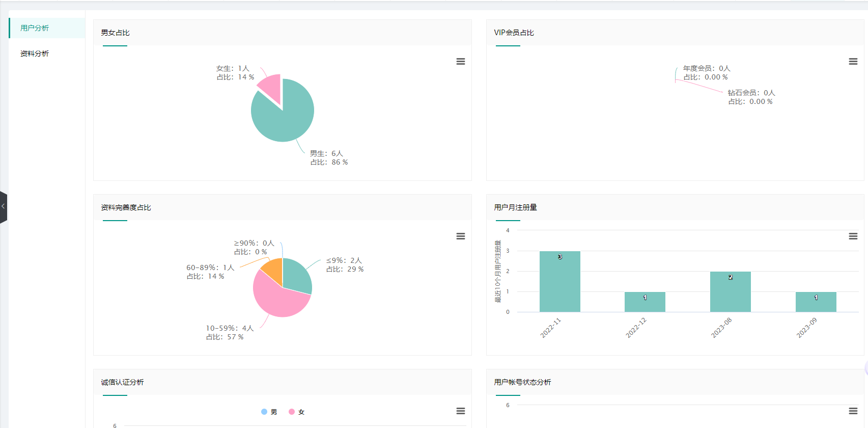Click the 2023-08 bar with value 2

pos(731,291)
